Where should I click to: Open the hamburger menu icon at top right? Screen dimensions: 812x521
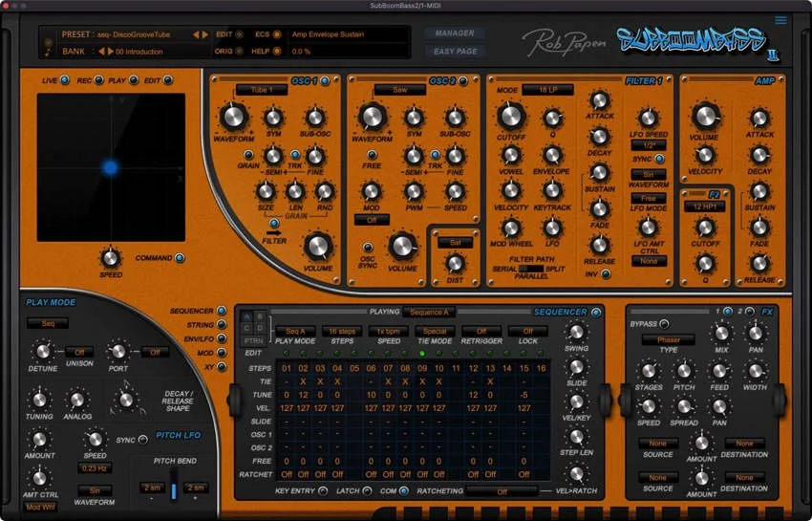[x=780, y=20]
